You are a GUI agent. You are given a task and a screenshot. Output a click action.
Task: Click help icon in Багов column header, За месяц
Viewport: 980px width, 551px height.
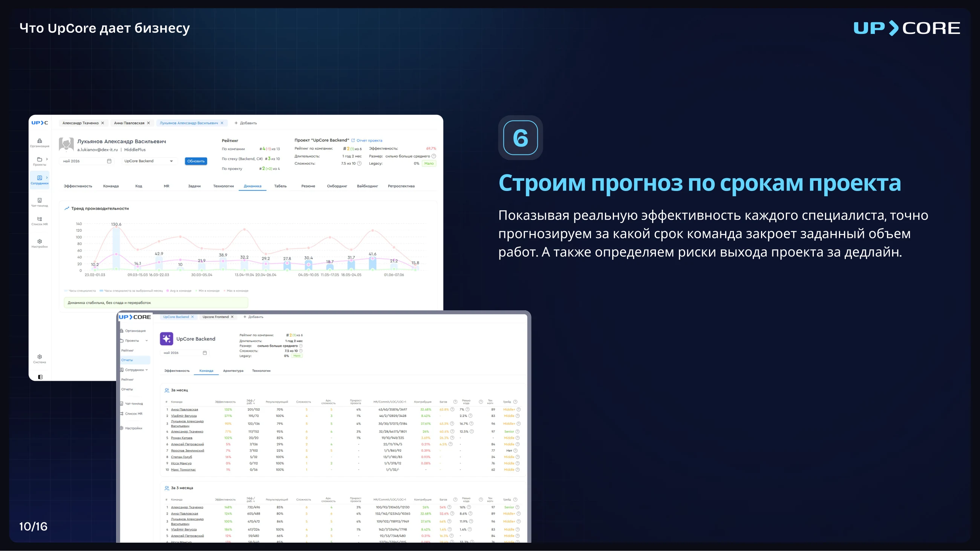click(x=455, y=402)
